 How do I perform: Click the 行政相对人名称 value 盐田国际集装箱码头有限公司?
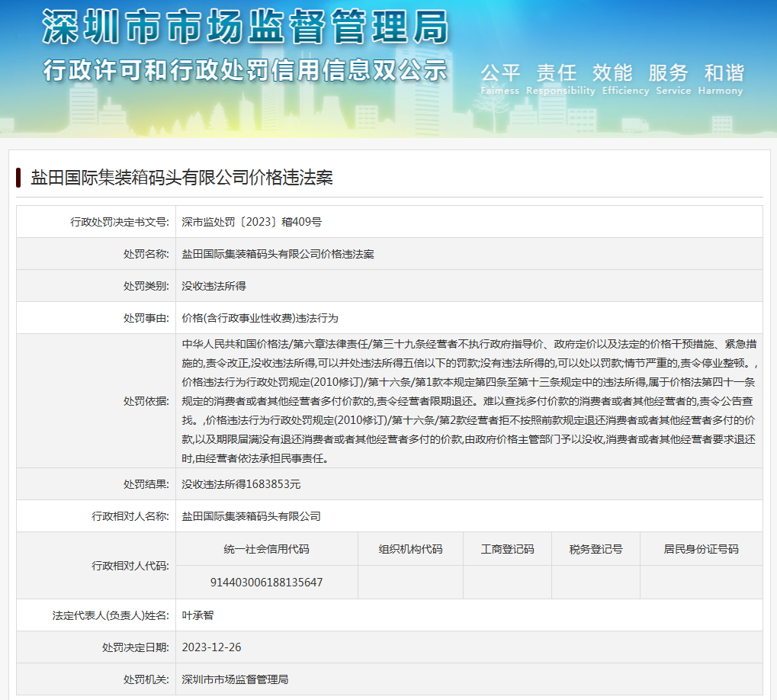pos(251,516)
